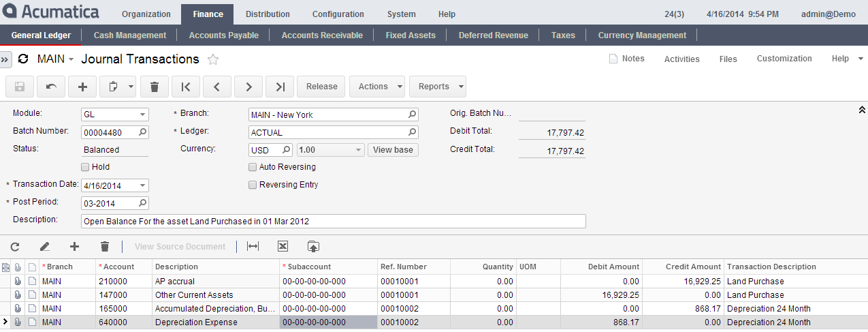Viewport: 868px width, 332px height.
Task: Open the currency rate 1.00 dropdown
Action: pos(359,150)
